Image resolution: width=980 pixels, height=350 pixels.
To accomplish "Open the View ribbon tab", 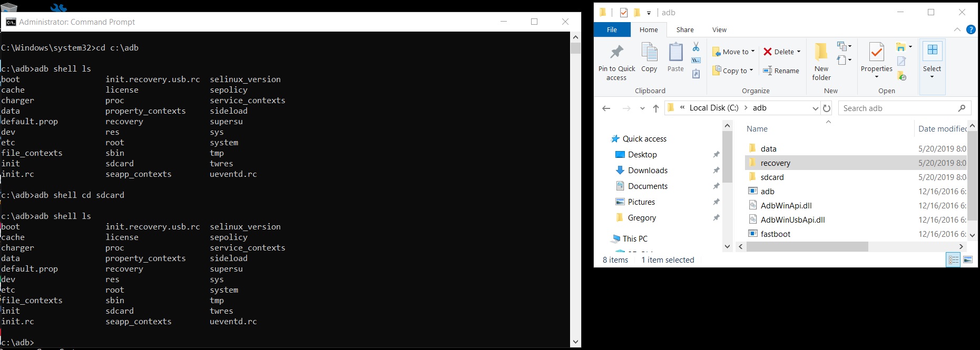I will [x=719, y=30].
